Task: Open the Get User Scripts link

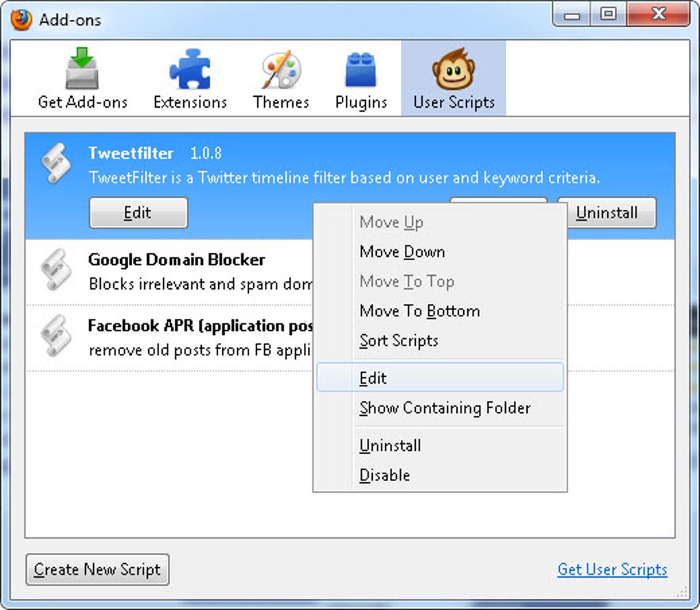Action: (612, 570)
